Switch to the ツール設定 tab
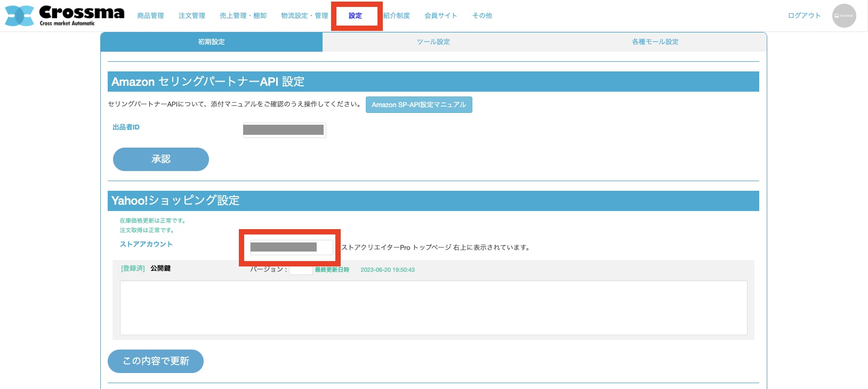Viewport: 868px width, 389px height. coord(433,42)
